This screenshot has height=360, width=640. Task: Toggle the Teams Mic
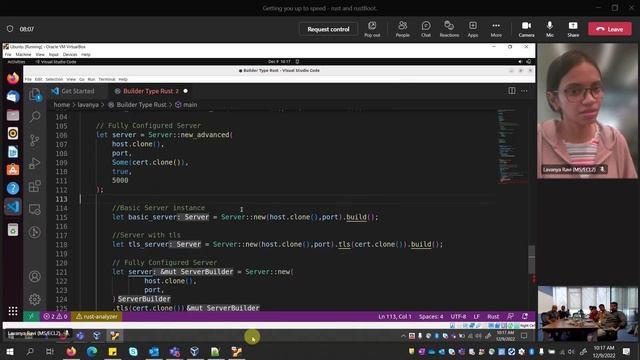pyautogui.click(x=550, y=29)
